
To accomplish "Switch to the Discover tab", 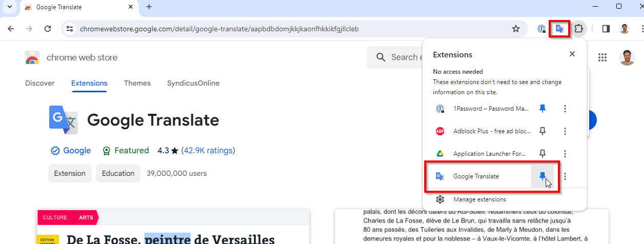I will [40, 83].
